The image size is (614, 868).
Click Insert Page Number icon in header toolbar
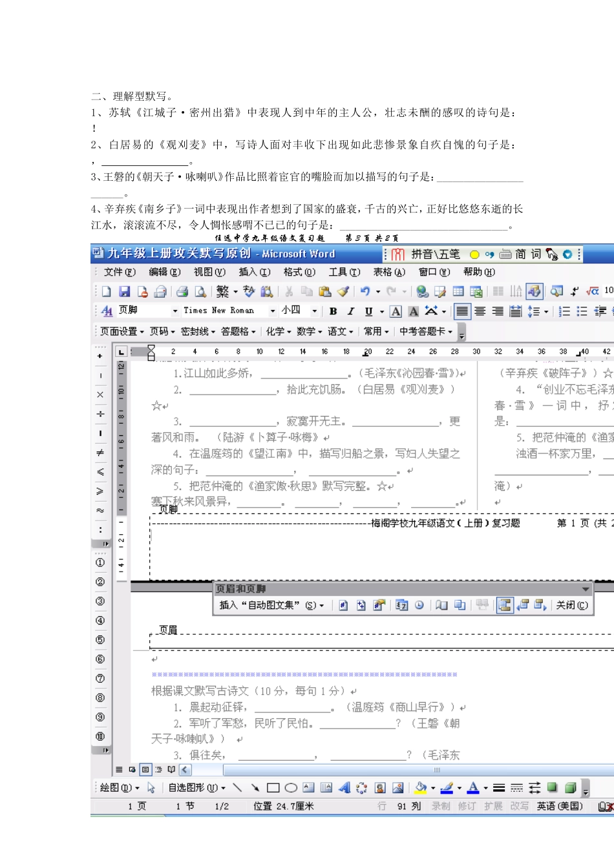pyautogui.click(x=343, y=605)
